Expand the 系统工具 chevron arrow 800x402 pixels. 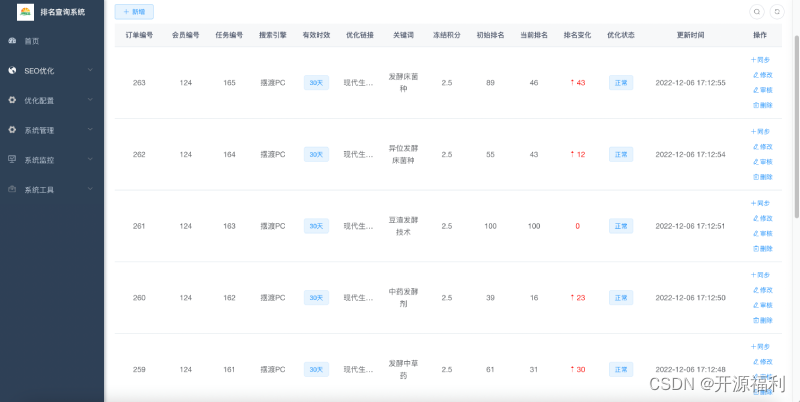(x=90, y=189)
